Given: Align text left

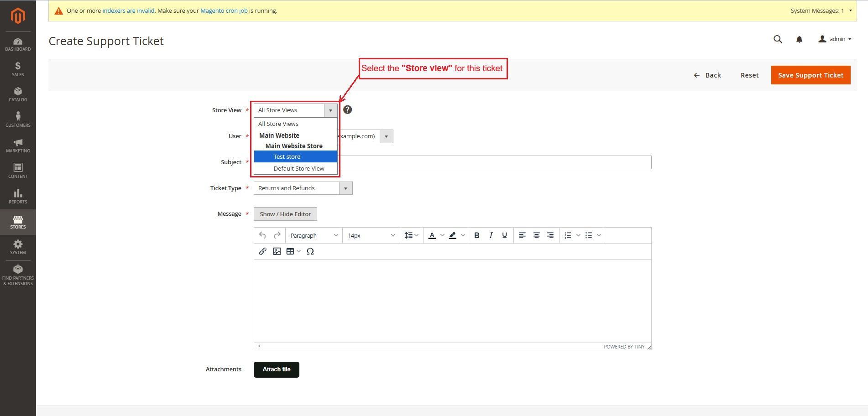Looking at the screenshot, I should tap(523, 235).
